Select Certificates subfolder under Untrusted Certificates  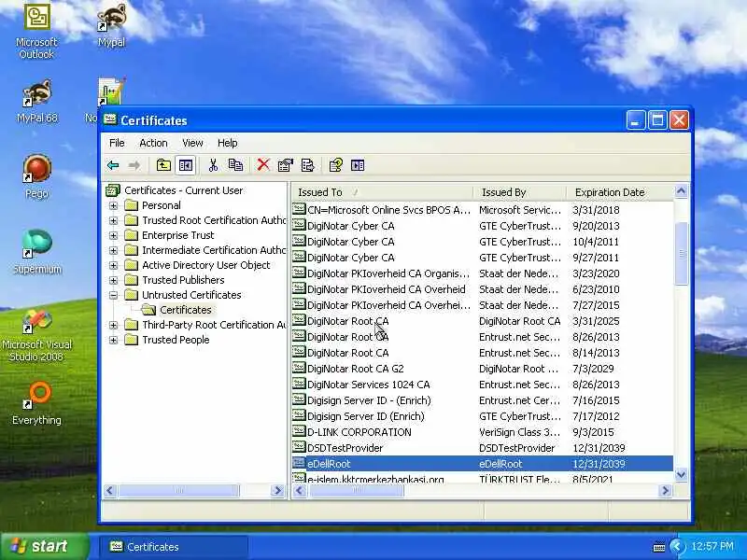point(185,310)
